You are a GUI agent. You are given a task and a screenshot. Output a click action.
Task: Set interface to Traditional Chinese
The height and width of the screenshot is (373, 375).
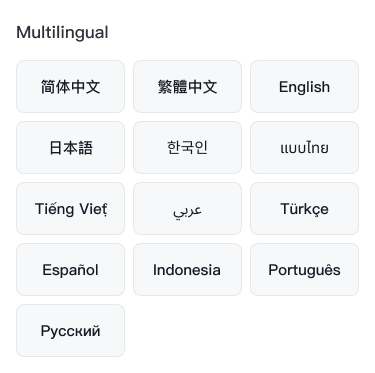coord(187,87)
